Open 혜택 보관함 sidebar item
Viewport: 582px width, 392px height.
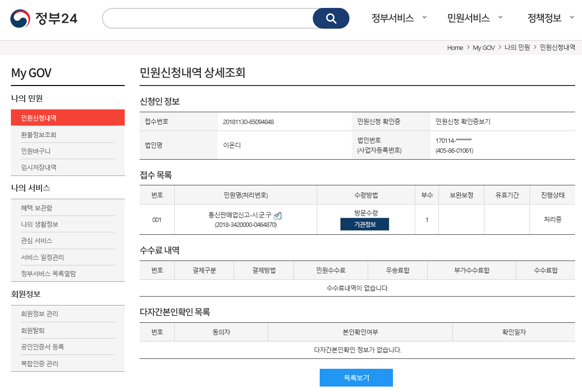37,208
